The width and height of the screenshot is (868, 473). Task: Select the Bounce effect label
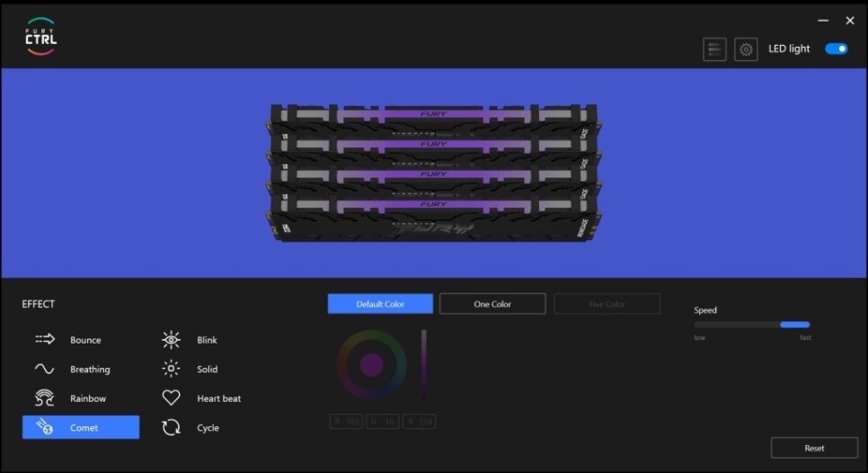pos(85,340)
